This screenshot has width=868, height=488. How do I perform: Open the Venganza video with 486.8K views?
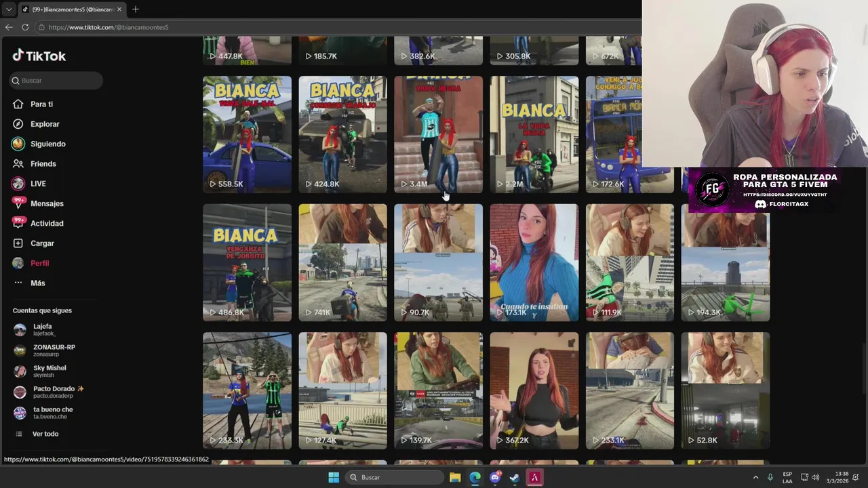tap(247, 262)
